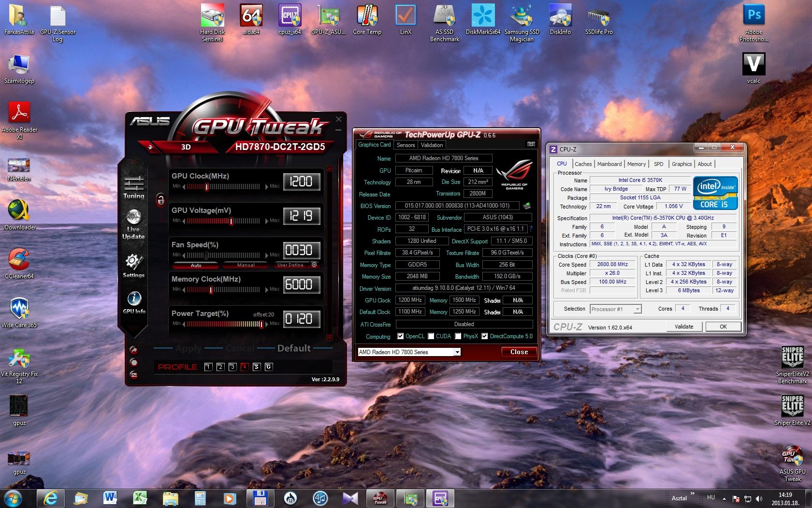
Task: Click the GPU Voltage slider track
Action: coord(223,221)
